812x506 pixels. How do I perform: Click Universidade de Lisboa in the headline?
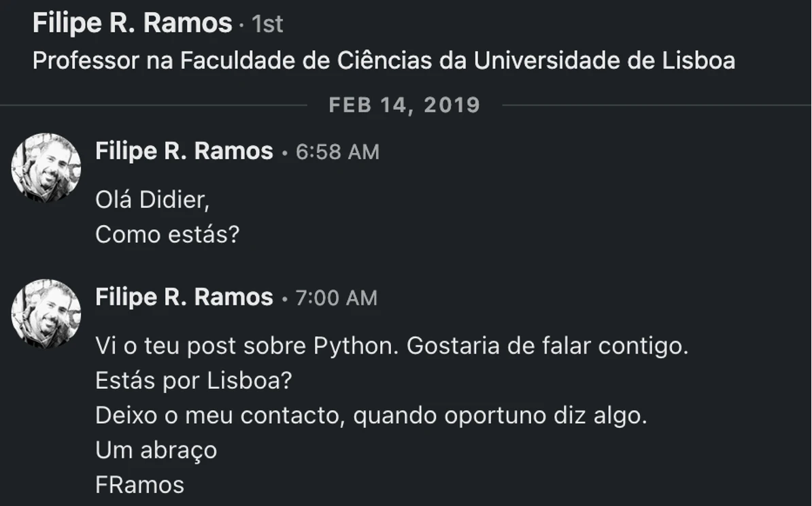click(604, 61)
